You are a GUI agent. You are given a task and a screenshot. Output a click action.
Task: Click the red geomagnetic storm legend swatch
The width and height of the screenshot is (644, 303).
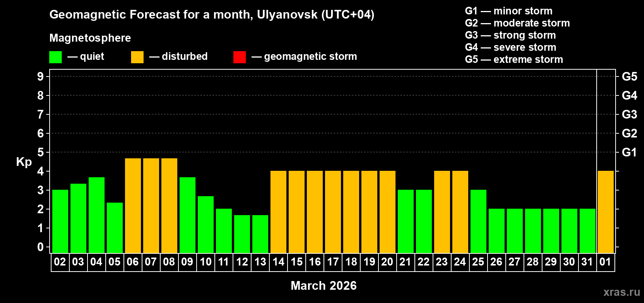[239, 57]
